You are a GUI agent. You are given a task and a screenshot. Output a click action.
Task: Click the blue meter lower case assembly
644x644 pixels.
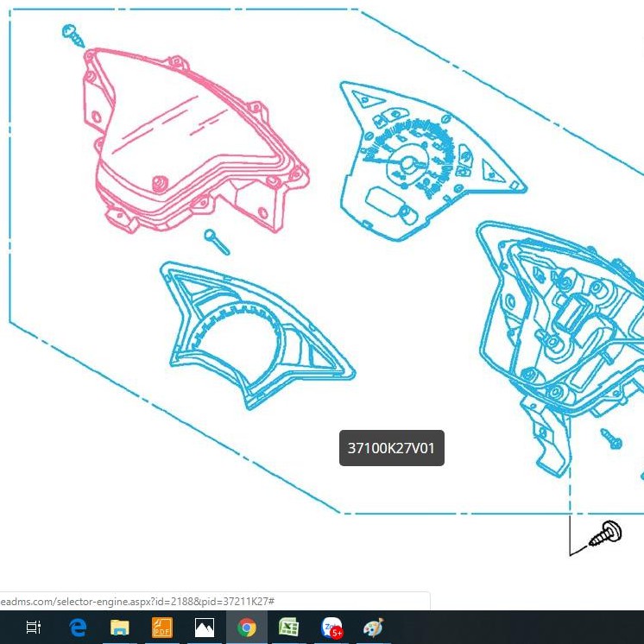point(561,328)
